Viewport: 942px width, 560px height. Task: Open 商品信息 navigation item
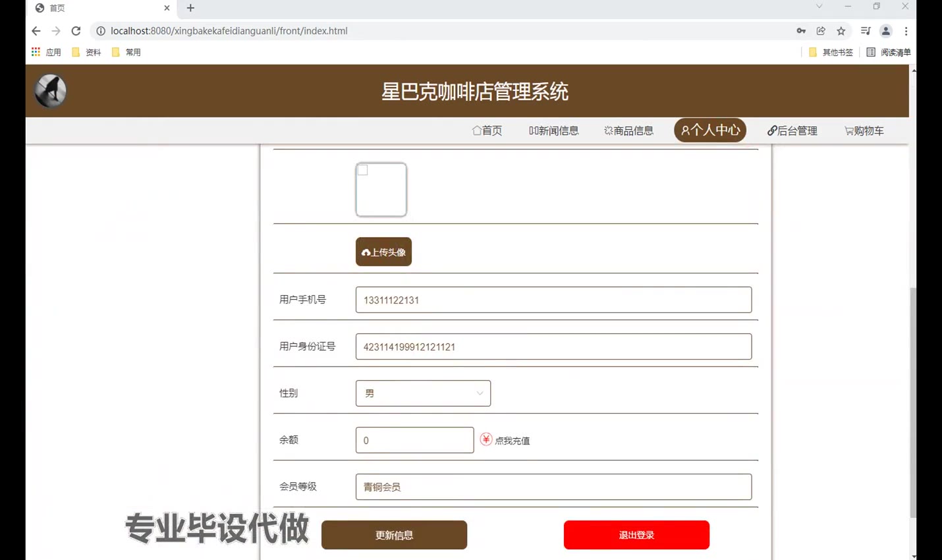point(628,130)
